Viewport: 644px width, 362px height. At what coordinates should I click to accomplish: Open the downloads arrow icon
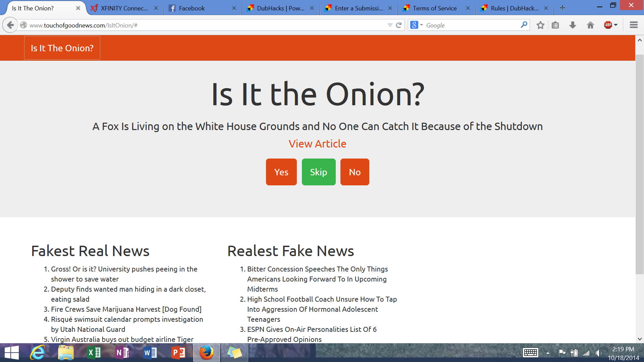(573, 25)
